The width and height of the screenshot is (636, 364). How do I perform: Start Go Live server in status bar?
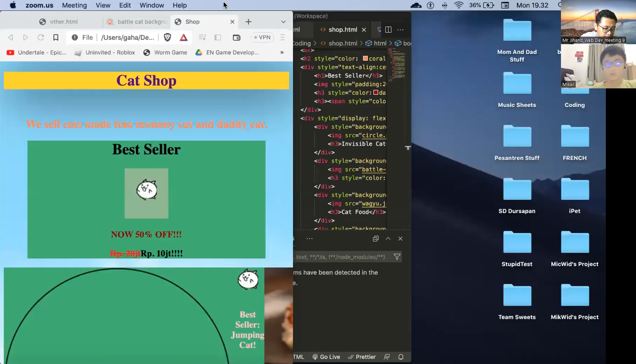[x=326, y=357]
